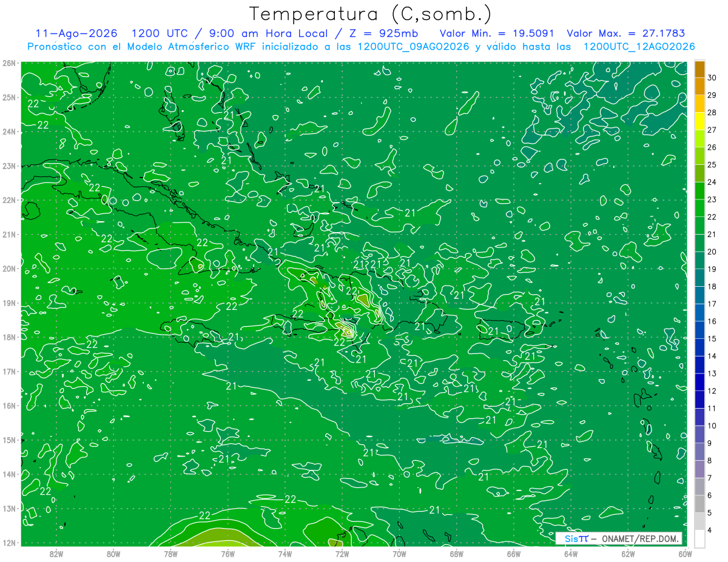728x562 pixels.
Task: Click the latitude axis label "26N"
Action: click(x=9, y=63)
